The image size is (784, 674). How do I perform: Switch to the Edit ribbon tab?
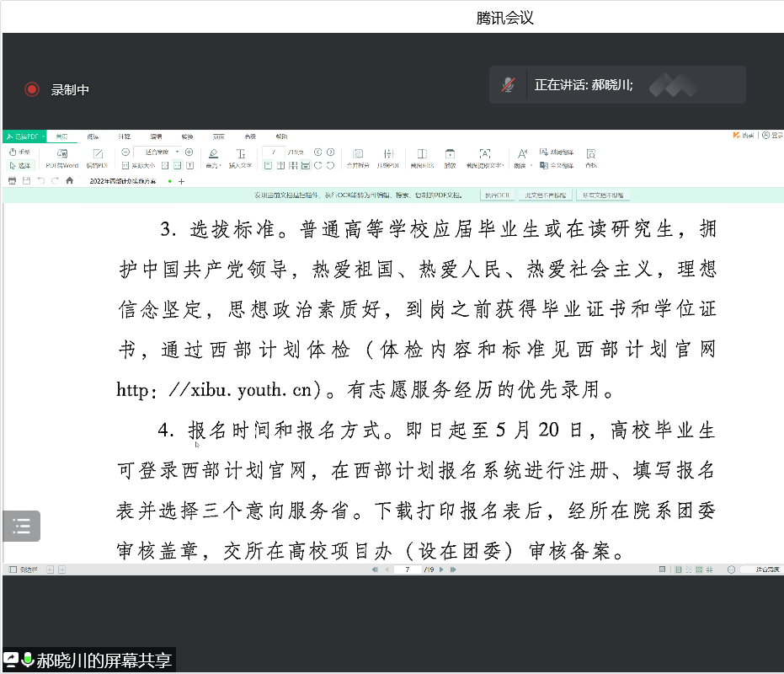click(x=156, y=136)
